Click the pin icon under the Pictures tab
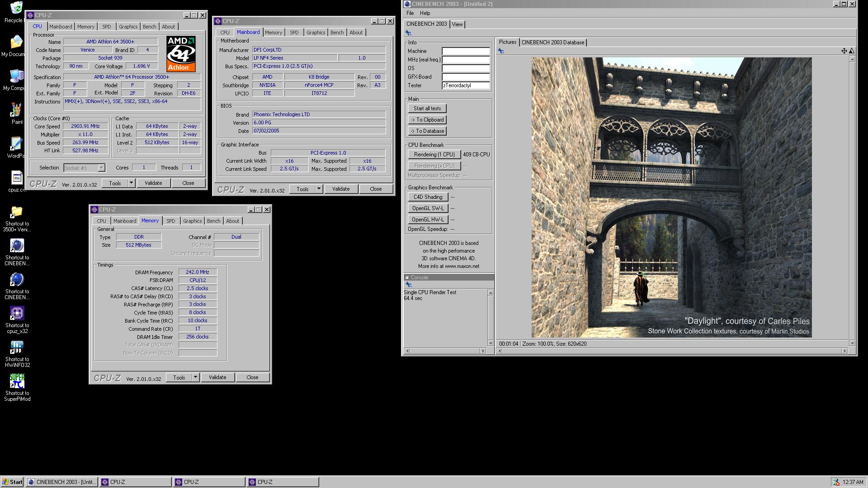This screenshot has width=868, height=488. [x=501, y=51]
